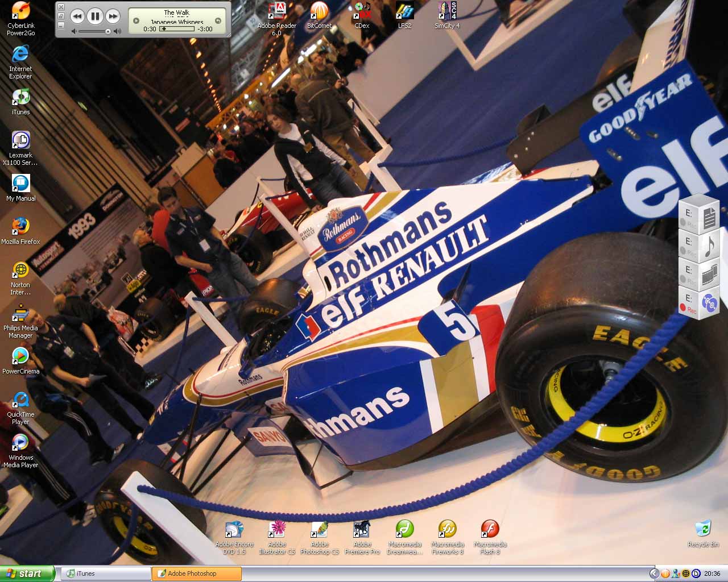Click the iTunes track progress bar
Image resolution: width=728 pixels, height=582 pixels.
point(177,29)
